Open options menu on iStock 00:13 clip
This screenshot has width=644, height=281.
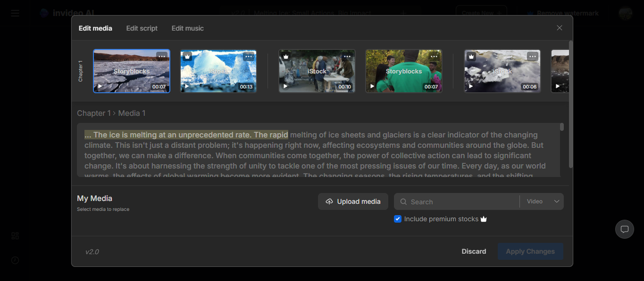[x=248, y=57]
